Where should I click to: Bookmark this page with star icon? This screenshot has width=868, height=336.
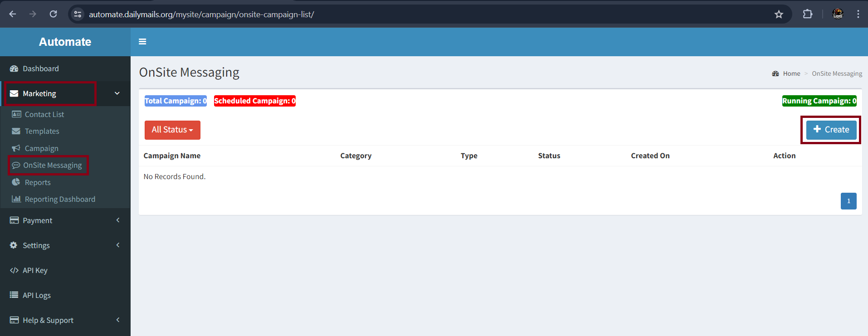click(779, 14)
